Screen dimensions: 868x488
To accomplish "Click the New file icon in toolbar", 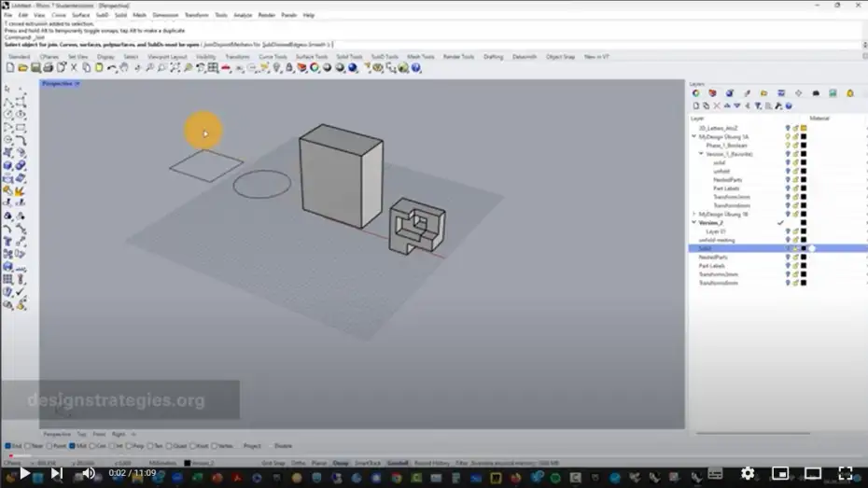I will [x=10, y=67].
